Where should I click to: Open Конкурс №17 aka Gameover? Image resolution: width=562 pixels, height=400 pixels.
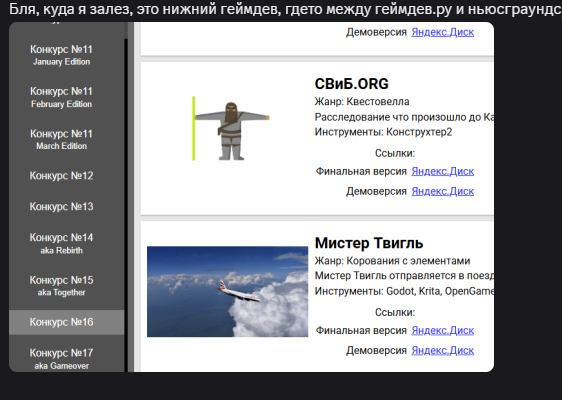pos(61,358)
